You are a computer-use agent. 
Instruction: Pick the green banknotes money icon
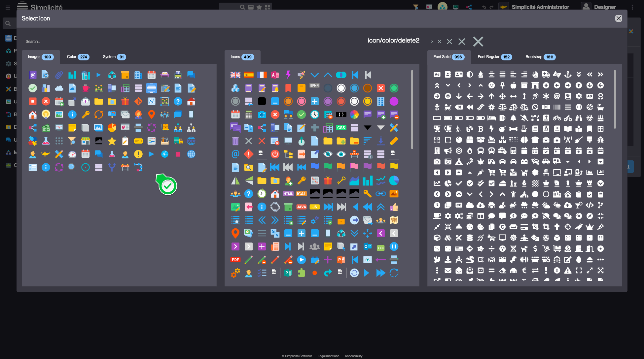(x=46, y=128)
